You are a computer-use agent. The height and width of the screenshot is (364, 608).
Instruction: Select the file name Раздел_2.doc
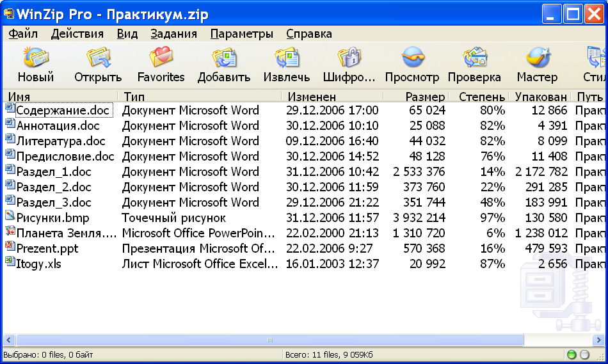point(54,187)
